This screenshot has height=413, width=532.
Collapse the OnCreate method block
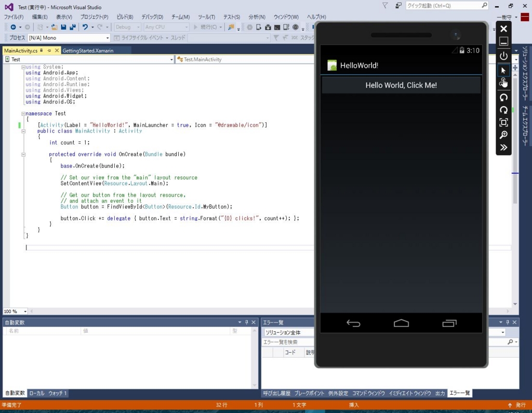[x=23, y=154]
